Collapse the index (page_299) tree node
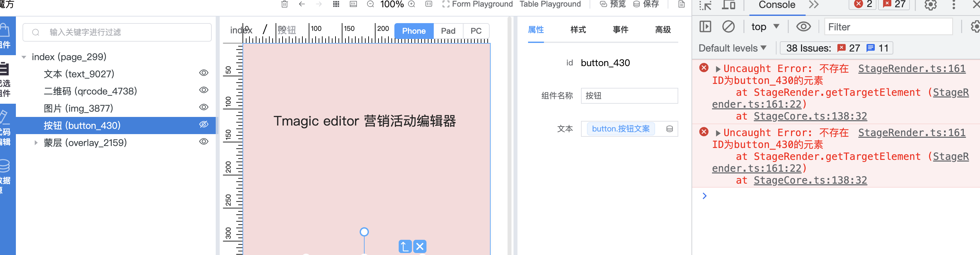Screen dimensions: 980x255 (24, 57)
